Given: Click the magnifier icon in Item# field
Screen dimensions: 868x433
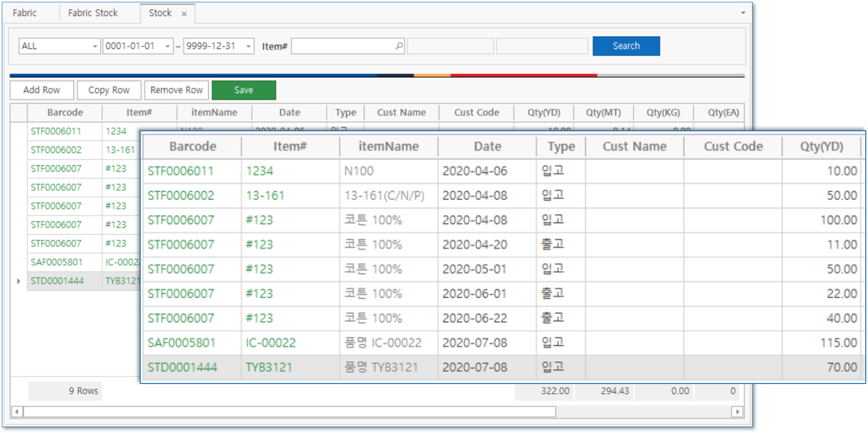Looking at the screenshot, I should pyautogui.click(x=399, y=46).
